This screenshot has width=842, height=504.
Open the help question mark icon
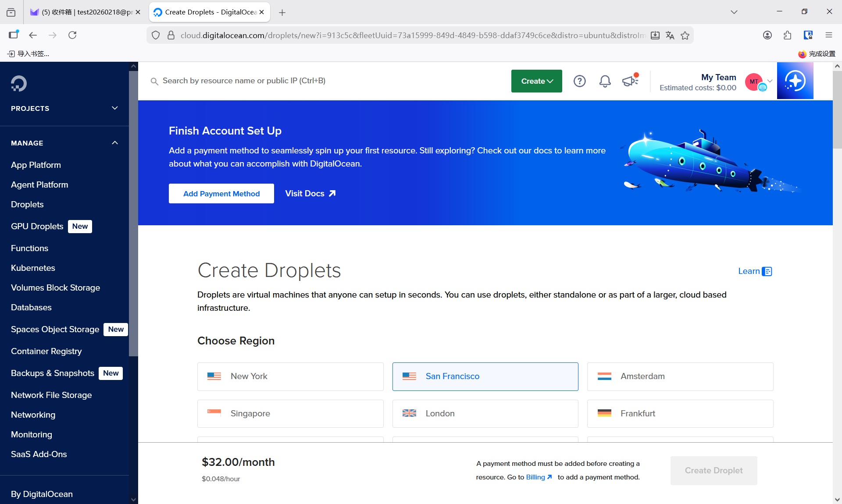tap(579, 81)
